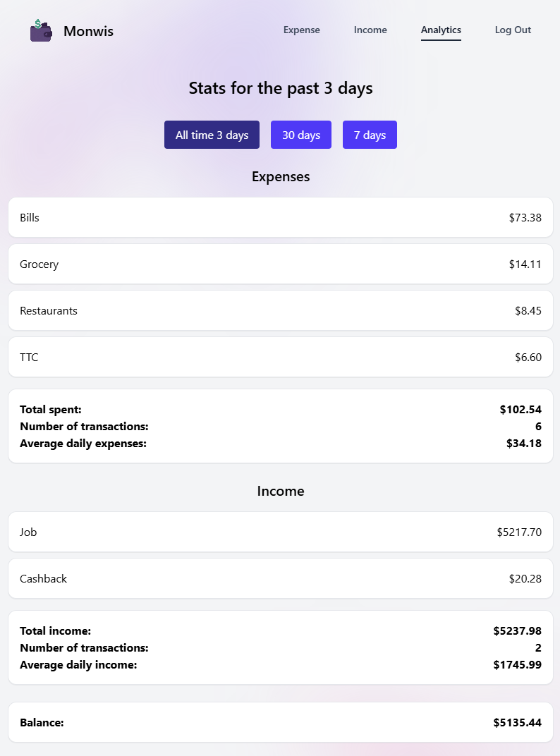Select the Job income source row
560x756 pixels.
click(280, 532)
